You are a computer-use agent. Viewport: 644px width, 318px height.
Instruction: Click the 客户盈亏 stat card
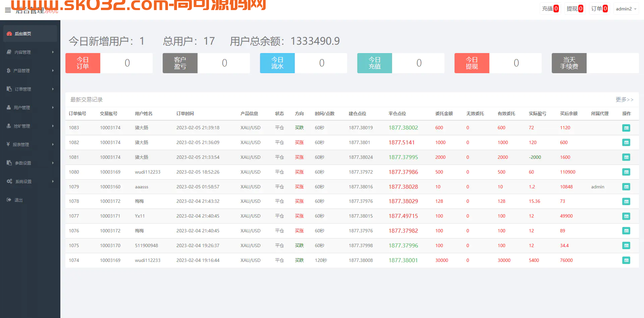click(206, 63)
